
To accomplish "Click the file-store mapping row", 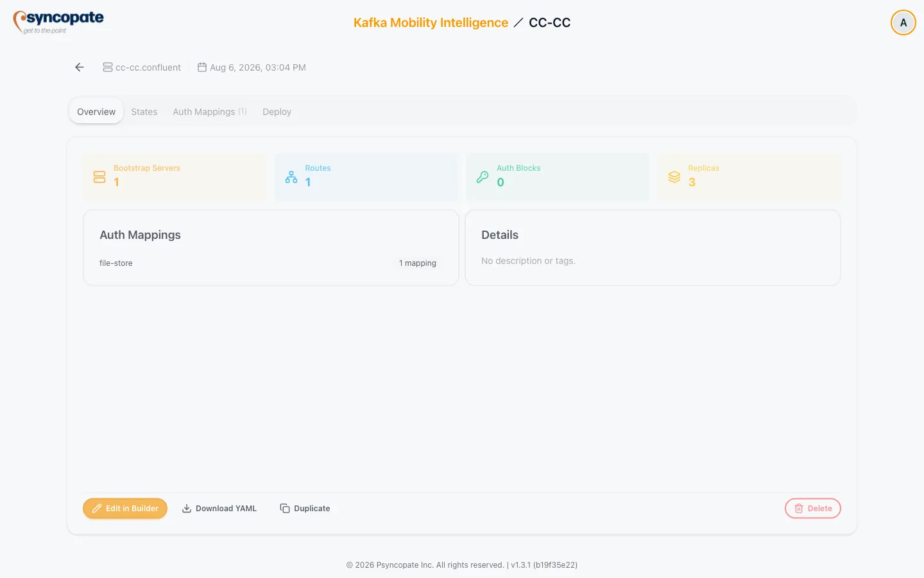I will [271, 263].
